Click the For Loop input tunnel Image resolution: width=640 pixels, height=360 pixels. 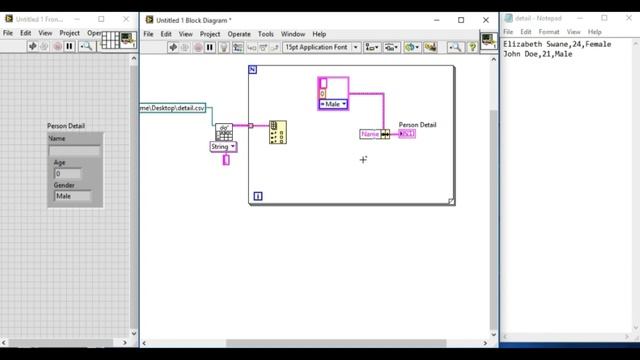pos(251,126)
